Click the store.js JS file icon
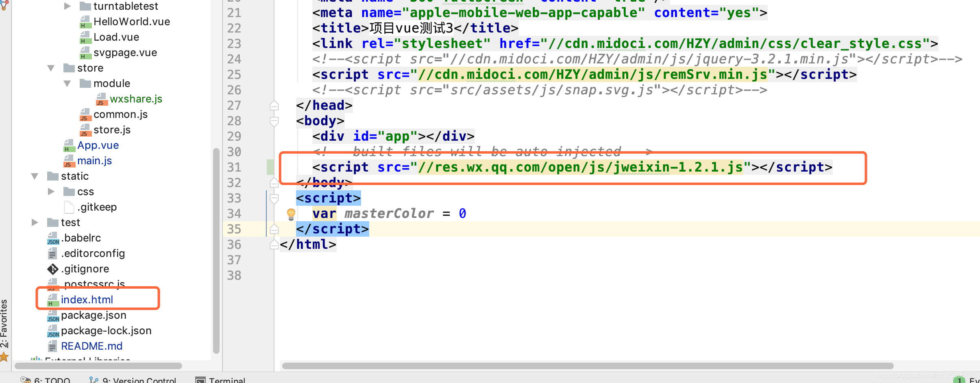Image resolution: width=980 pixels, height=383 pixels. (85, 130)
